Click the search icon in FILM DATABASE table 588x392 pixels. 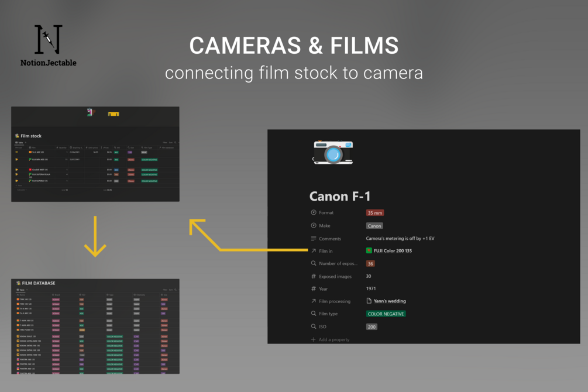pos(175,290)
